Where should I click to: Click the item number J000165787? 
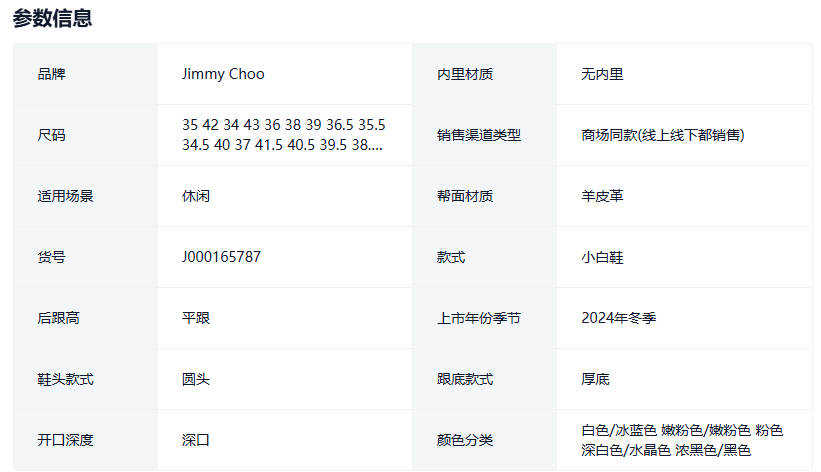click(x=221, y=257)
